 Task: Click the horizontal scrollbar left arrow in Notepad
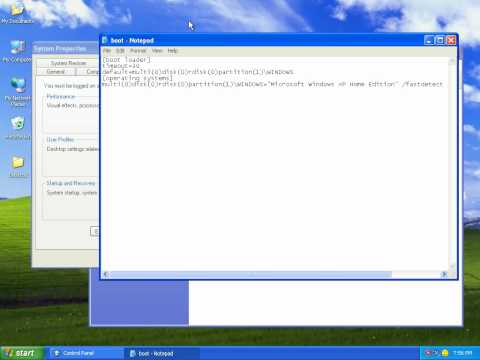[106, 274]
